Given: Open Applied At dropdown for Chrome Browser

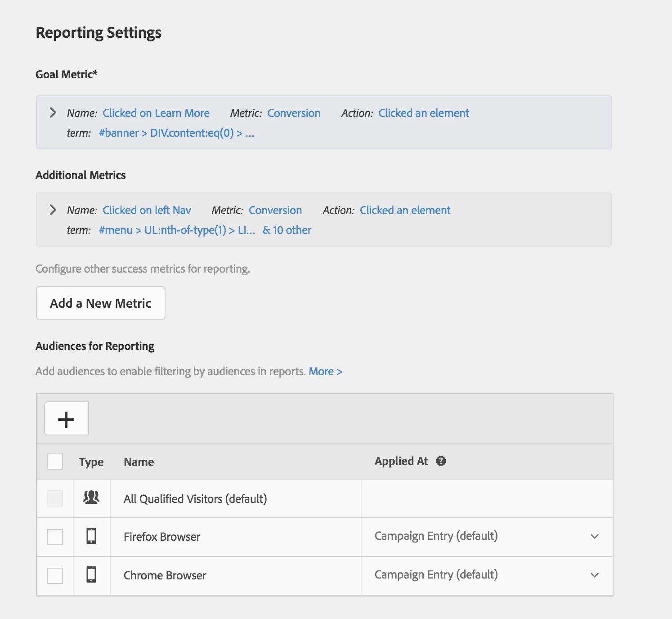Looking at the screenshot, I should point(594,575).
